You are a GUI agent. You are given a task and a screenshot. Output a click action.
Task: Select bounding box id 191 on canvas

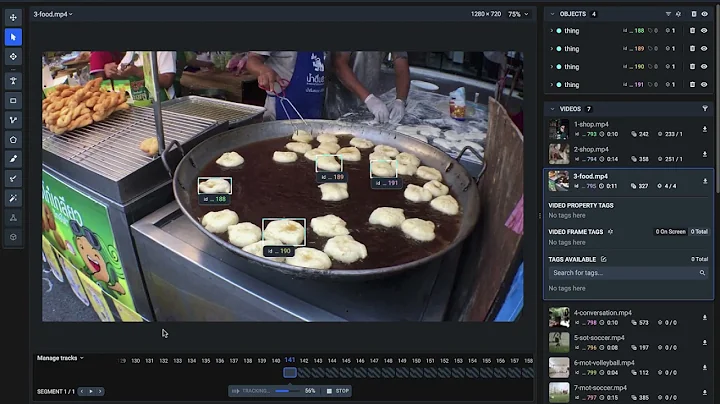tap(383, 169)
